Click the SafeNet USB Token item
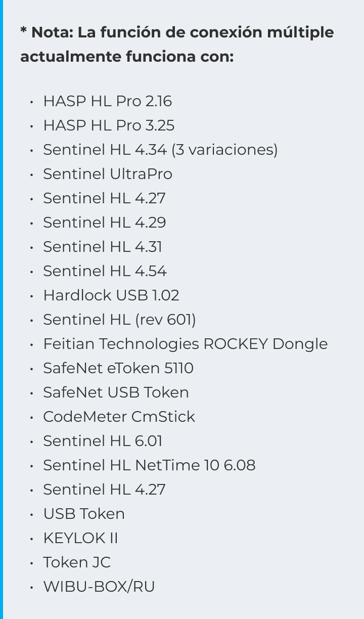Image resolution: width=364 pixels, height=619 pixels. pyautogui.click(x=116, y=392)
